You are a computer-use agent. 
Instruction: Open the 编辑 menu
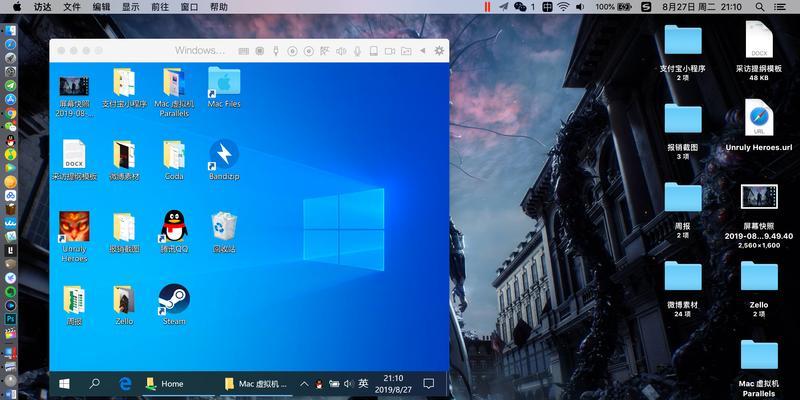(101, 7)
